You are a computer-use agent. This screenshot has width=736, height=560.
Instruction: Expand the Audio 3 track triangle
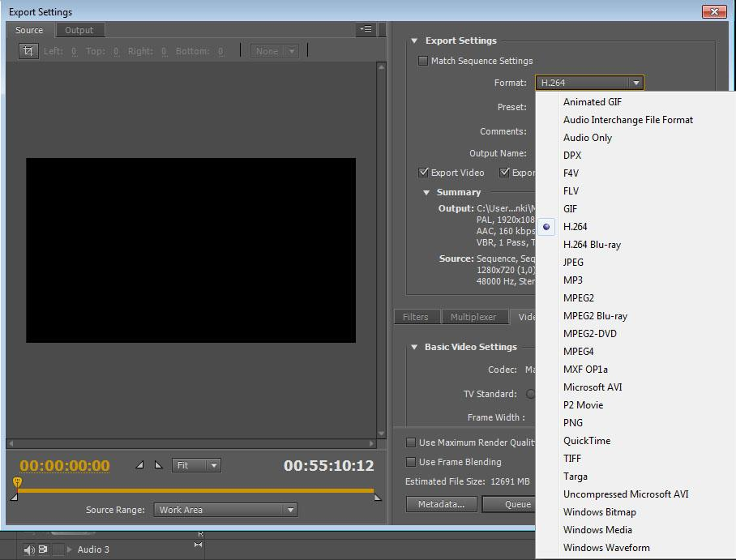pyautogui.click(x=69, y=549)
